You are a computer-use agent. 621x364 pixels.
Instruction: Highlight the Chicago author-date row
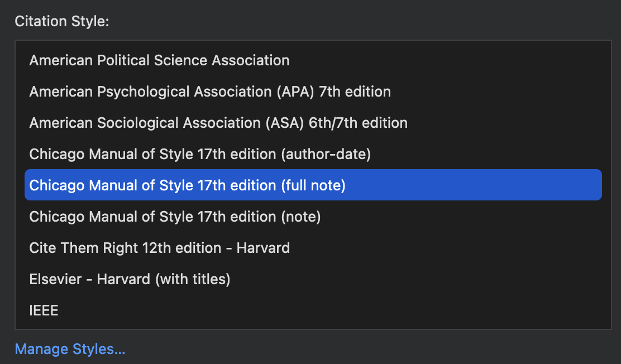pyautogui.click(x=200, y=154)
